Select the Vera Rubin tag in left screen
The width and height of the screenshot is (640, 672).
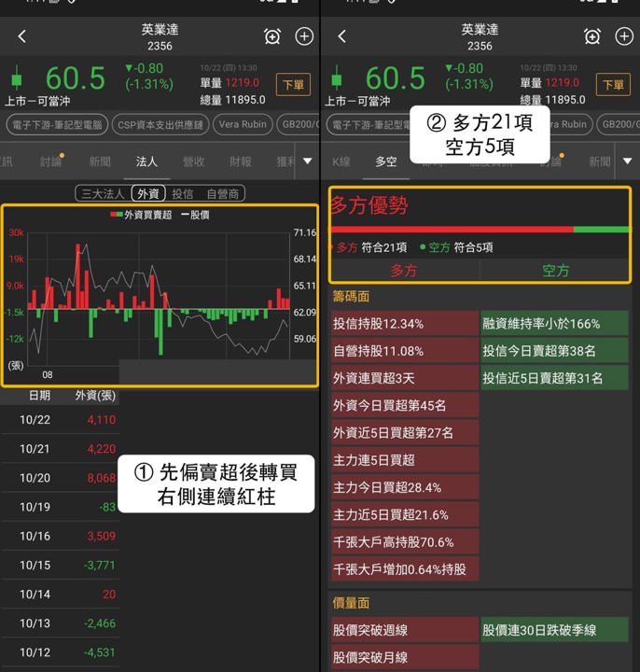[x=243, y=125]
